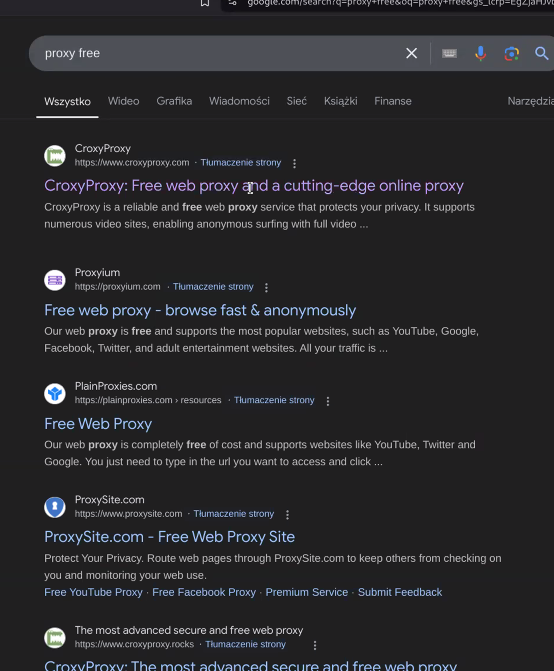The height and width of the screenshot is (671, 554).
Task: Open the more options menu for the CroxyProxy result
Action: tap(294, 163)
